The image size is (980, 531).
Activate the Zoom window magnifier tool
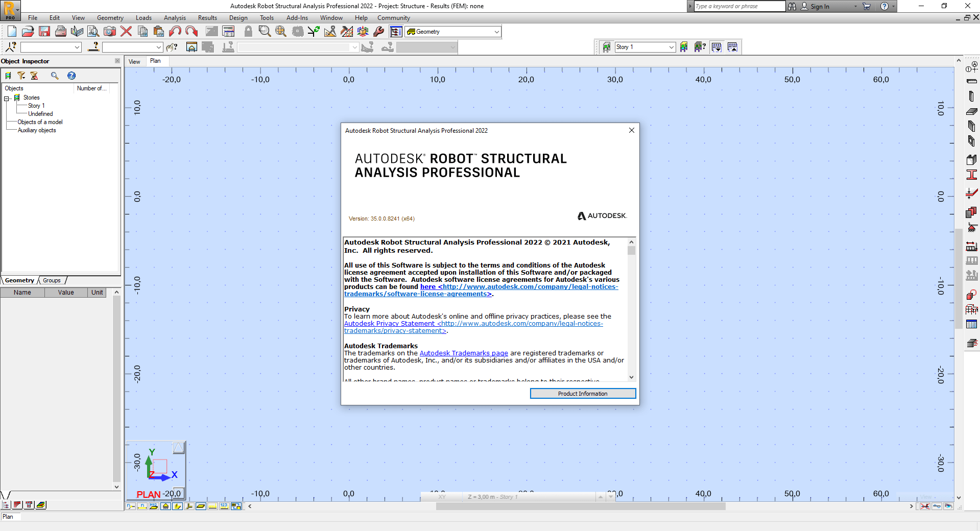[265, 32]
